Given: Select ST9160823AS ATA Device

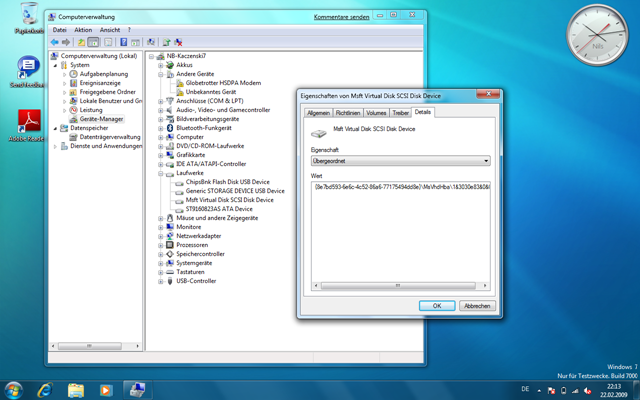Looking at the screenshot, I should click(219, 209).
